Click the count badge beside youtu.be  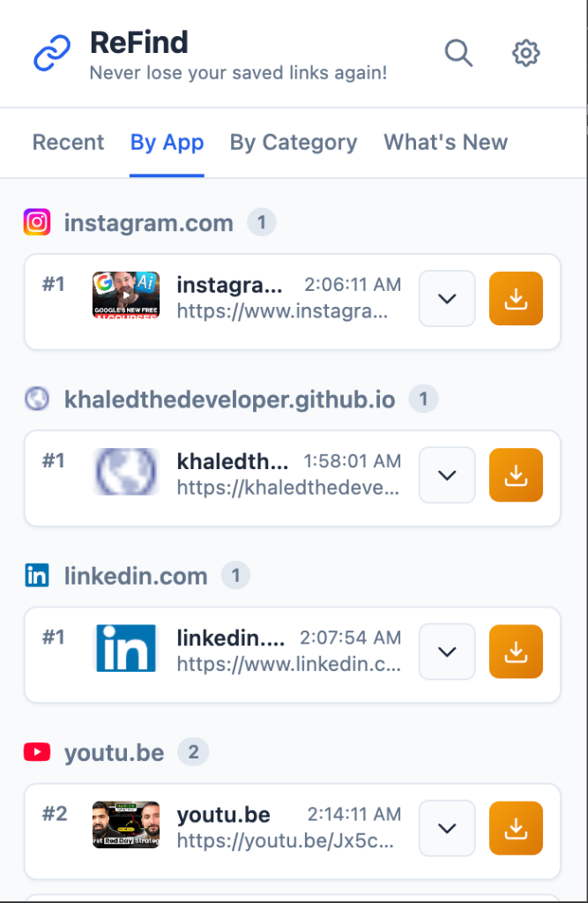(x=193, y=752)
